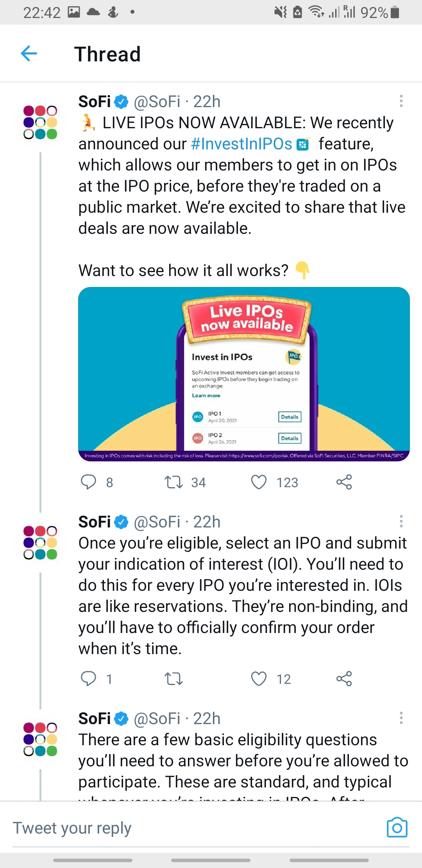Open SoFi profile name on first tweet
Screen dimensions: 422x868
[x=95, y=102]
